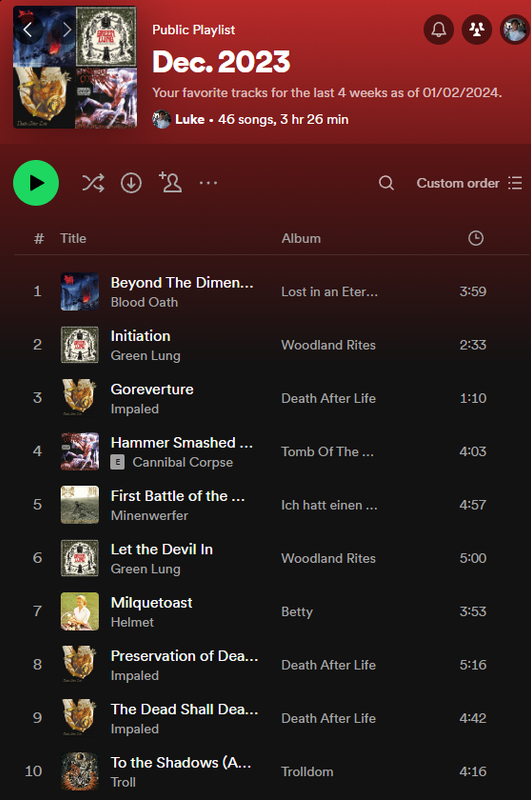Invite collaborators to the playlist

point(170,182)
